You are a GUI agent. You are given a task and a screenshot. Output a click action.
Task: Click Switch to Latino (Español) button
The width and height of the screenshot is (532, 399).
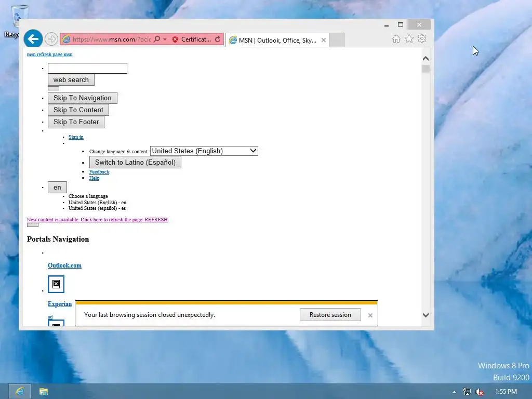coord(136,162)
